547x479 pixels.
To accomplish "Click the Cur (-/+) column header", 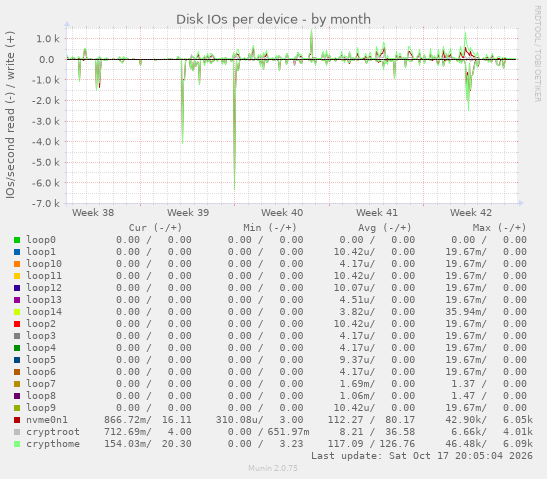I will pos(156,228).
